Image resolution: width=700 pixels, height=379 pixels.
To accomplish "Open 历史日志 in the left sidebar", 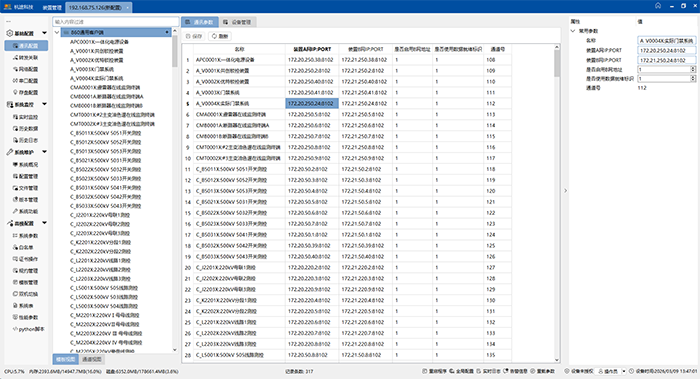I will pos(26,140).
